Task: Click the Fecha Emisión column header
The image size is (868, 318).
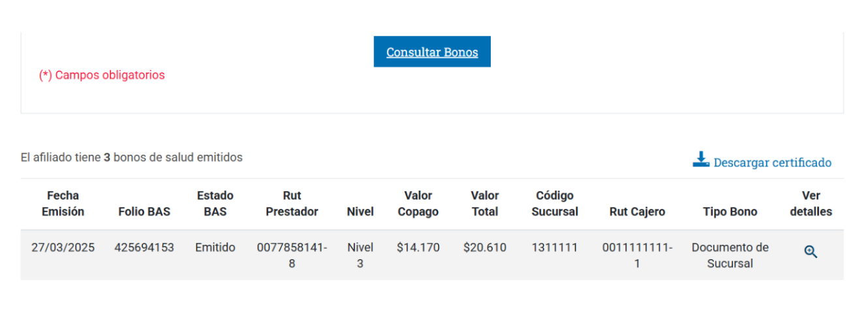Action: click(63, 204)
